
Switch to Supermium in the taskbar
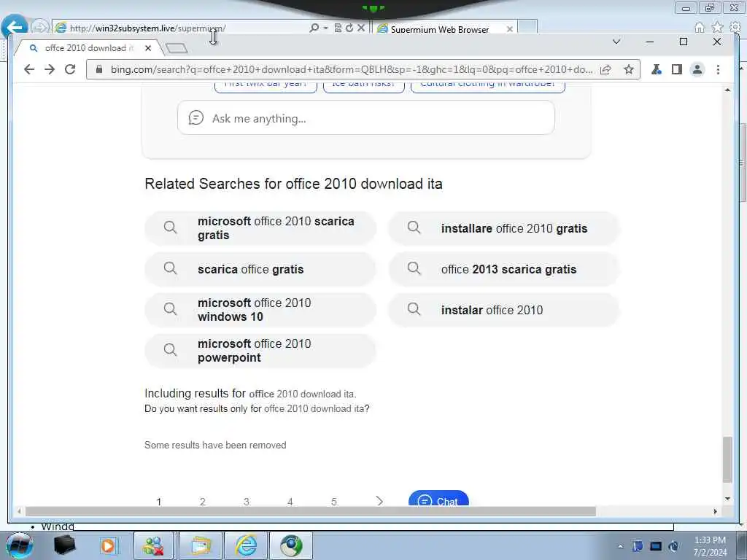(x=291, y=545)
